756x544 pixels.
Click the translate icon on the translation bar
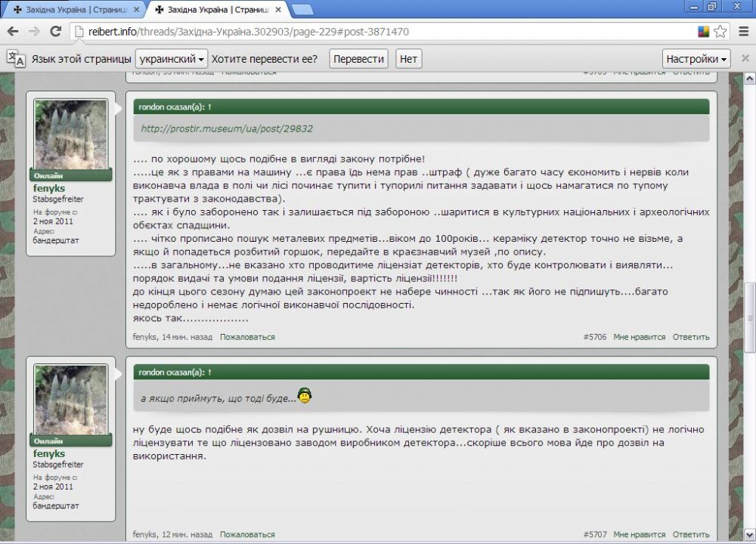pos(16,58)
